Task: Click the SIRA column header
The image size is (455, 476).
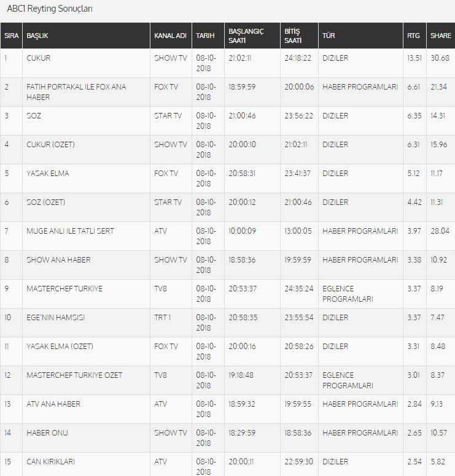Action: pos(11,36)
